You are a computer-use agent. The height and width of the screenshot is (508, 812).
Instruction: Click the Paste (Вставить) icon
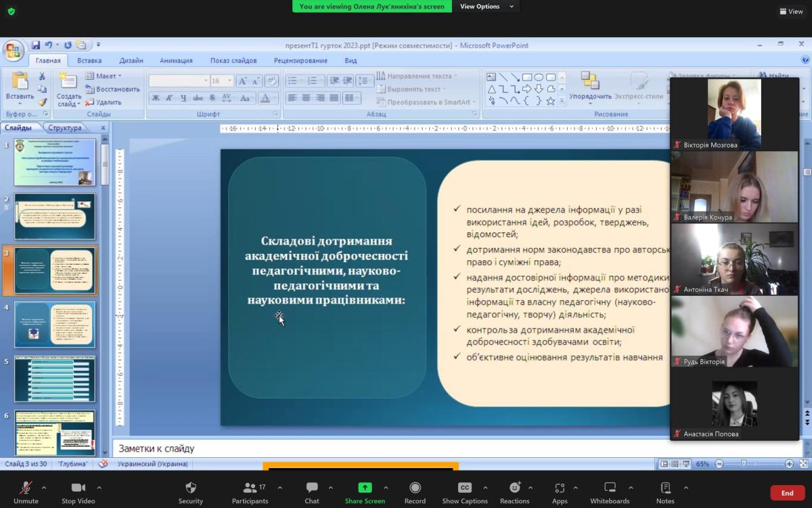tap(20, 81)
